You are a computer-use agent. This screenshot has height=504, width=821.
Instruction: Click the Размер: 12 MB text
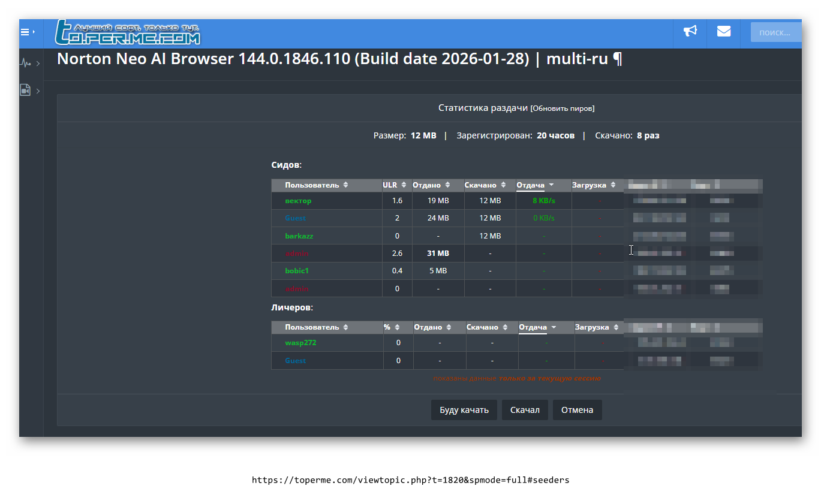point(405,135)
